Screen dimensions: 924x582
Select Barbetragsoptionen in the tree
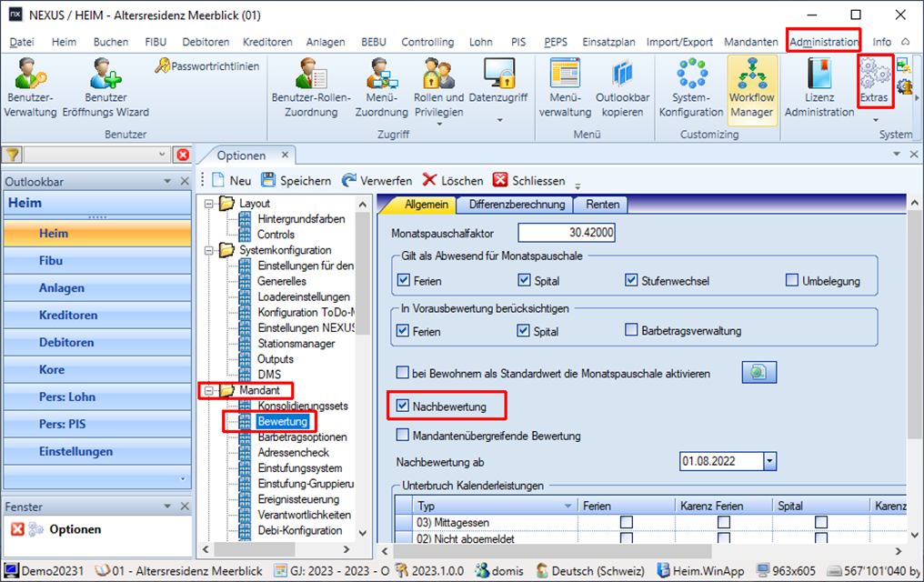click(x=302, y=437)
